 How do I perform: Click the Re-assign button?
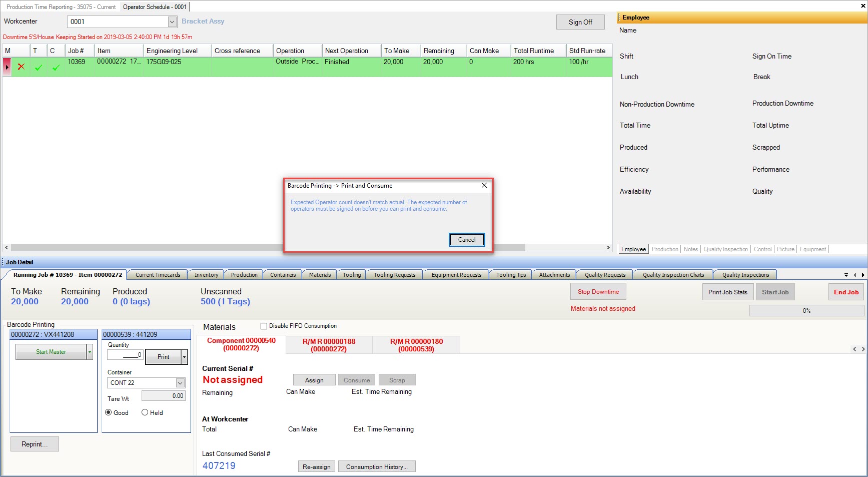tap(316, 466)
